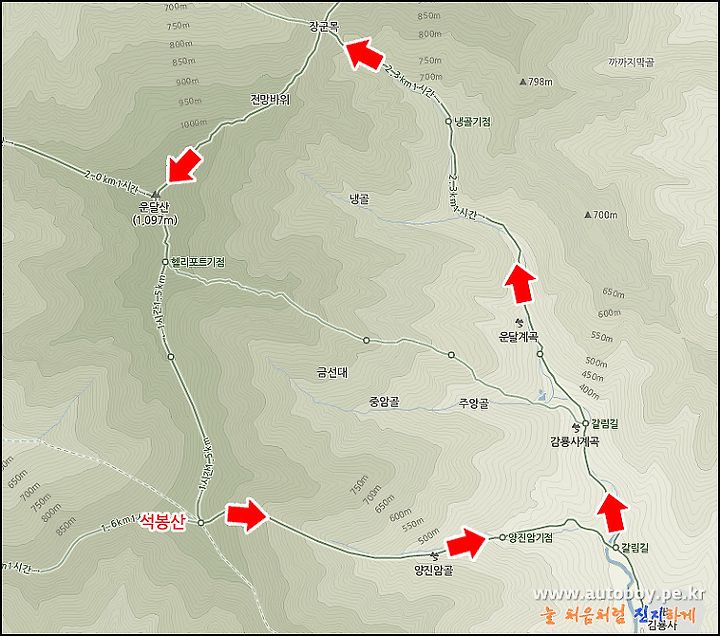Viewport: 720px width, 636px height.
Task: Open the www.autoboy.pe.kr watermark link
Action: [619, 594]
